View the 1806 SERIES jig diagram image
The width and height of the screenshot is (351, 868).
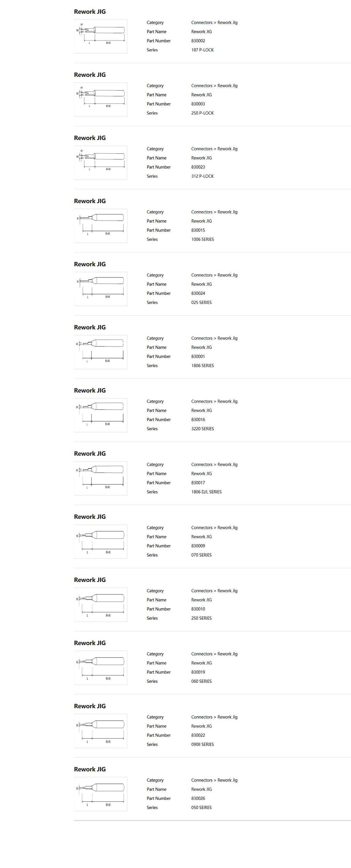click(101, 352)
